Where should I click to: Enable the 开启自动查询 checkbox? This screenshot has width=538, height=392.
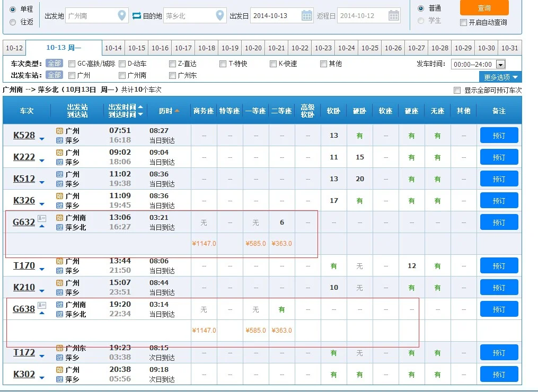pos(463,22)
